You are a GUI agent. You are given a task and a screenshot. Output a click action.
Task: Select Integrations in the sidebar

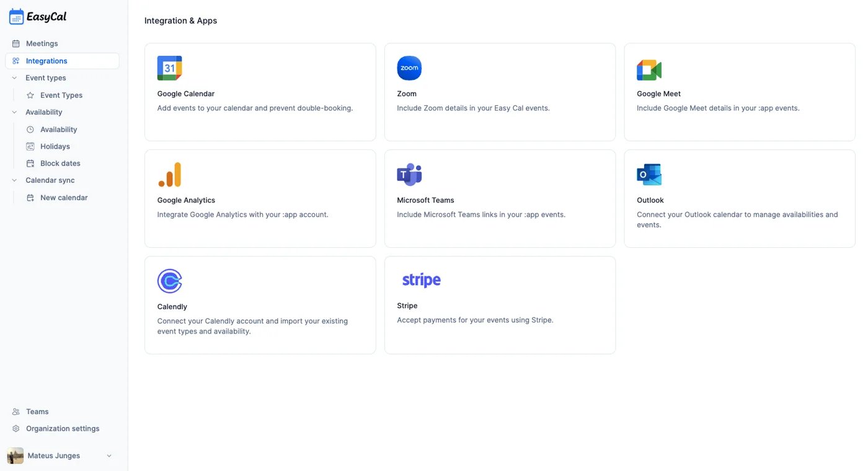click(62, 61)
